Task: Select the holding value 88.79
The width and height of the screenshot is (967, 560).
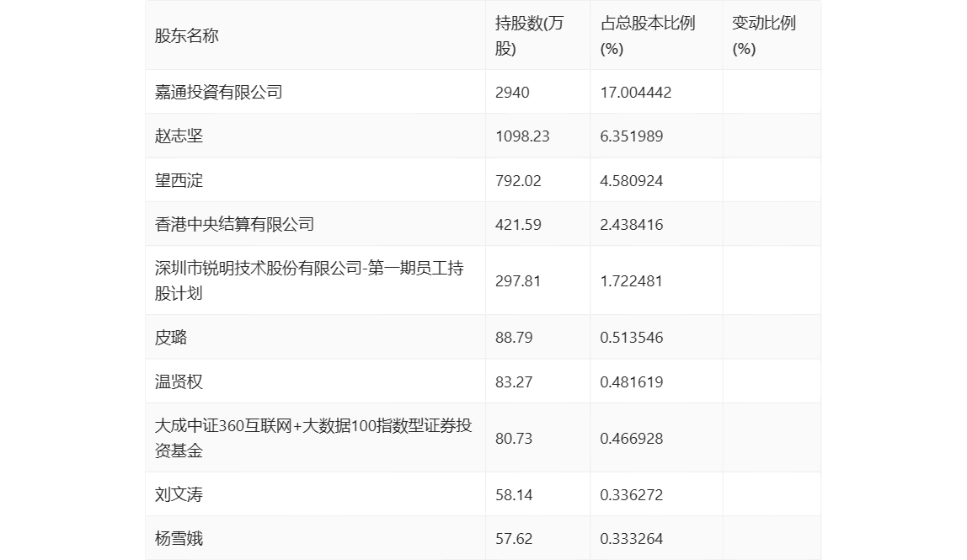Action: click(514, 338)
